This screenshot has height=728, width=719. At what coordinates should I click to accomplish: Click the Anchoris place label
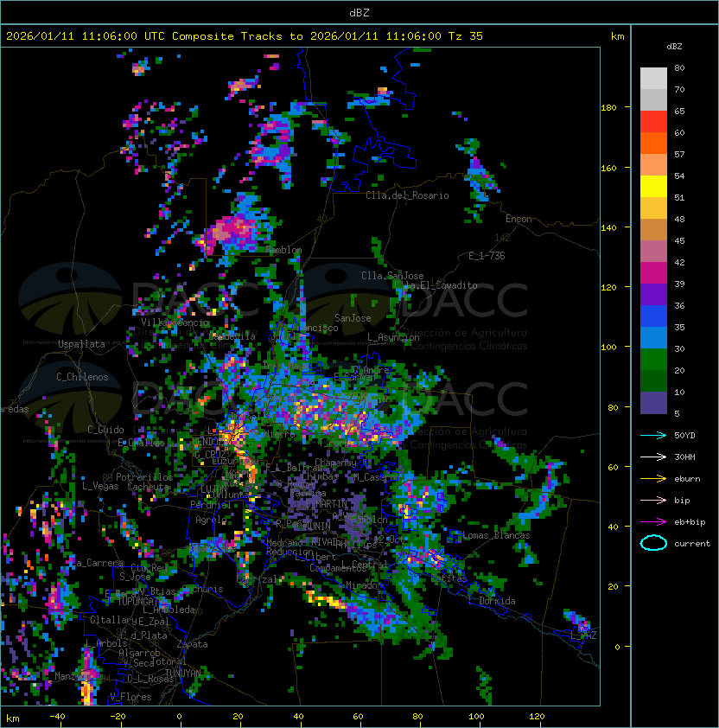pos(202,589)
